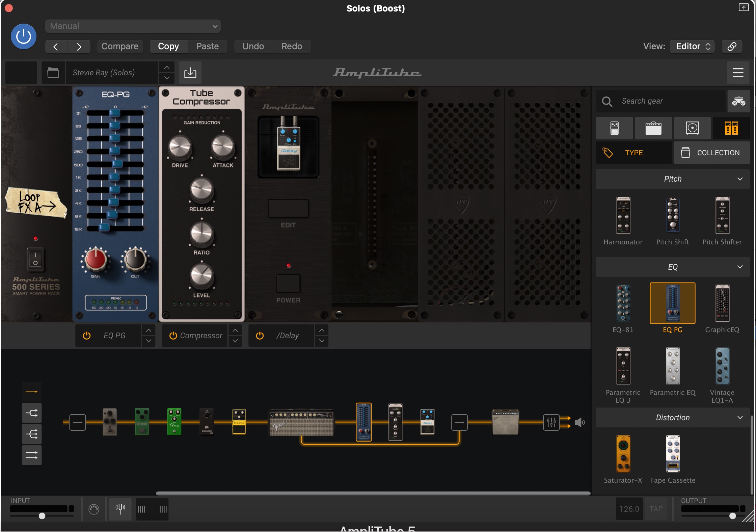Toggle EQ PG power button
This screenshot has height=532, width=756.
[x=87, y=336]
